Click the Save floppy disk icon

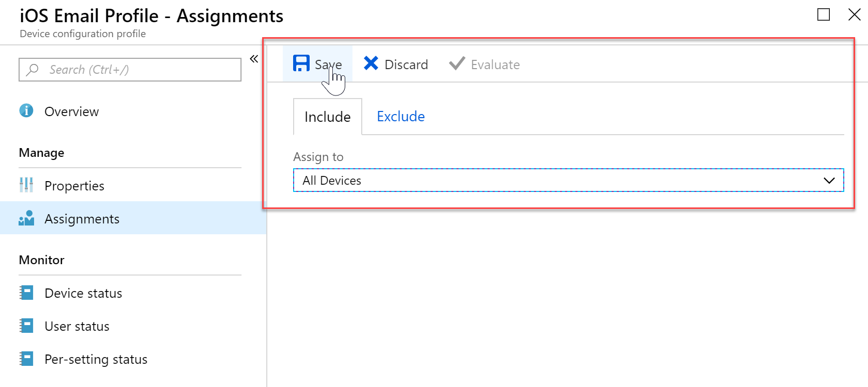click(301, 63)
